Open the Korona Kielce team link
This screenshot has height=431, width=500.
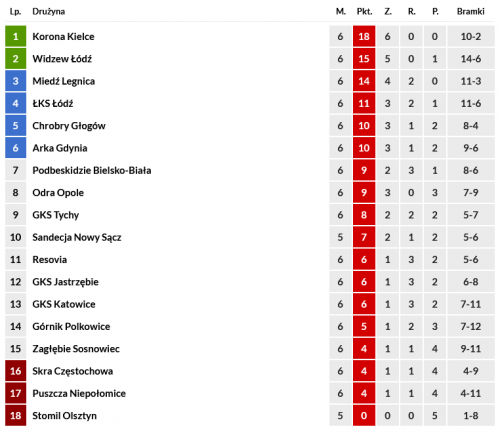pyautogui.click(x=63, y=36)
